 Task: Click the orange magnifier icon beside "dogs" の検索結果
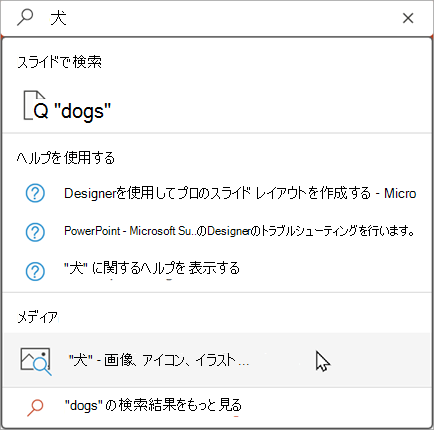click(35, 407)
